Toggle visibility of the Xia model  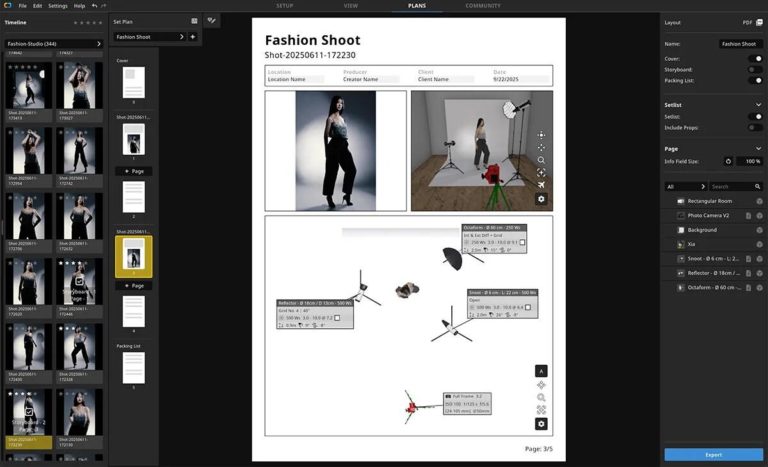tap(759, 245)
